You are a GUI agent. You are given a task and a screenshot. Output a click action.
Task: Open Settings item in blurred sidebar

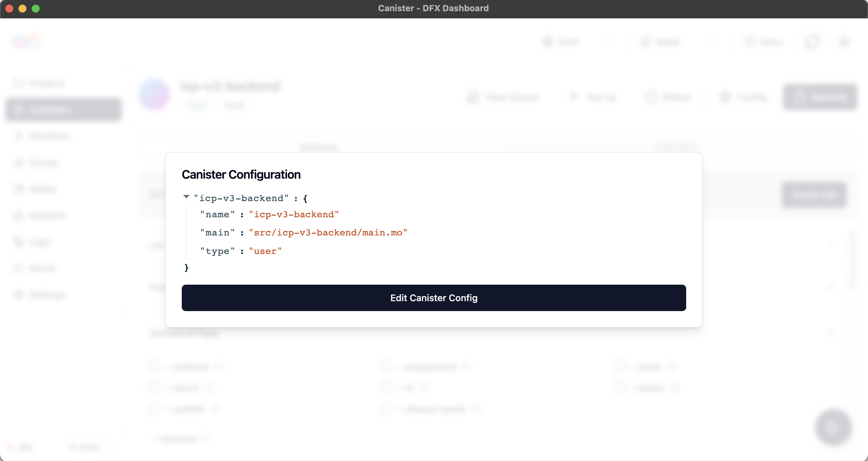coord(40,294)
